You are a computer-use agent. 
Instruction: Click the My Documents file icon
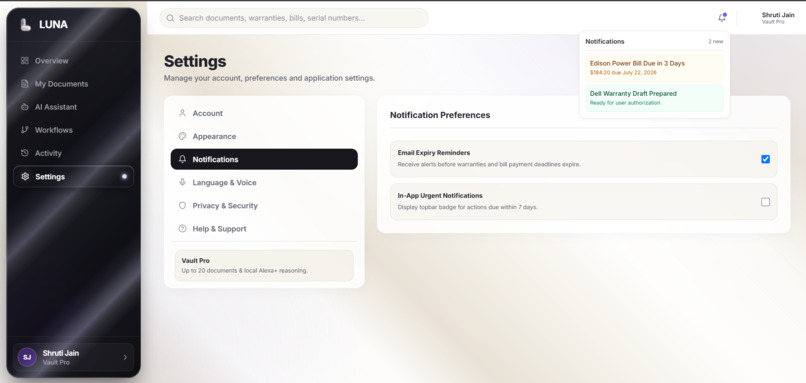(x=25, y=84)
